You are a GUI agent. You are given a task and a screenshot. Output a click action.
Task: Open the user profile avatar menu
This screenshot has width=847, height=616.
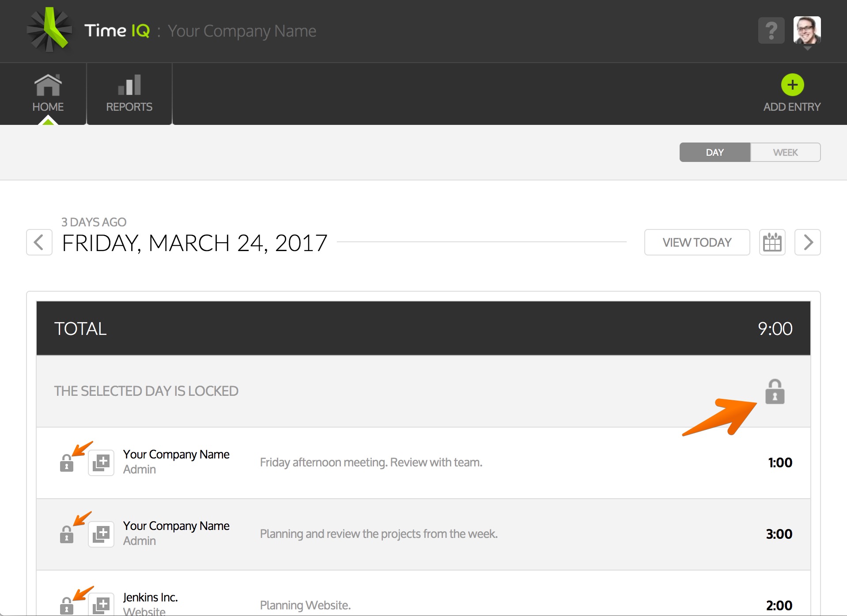[807, 30]
